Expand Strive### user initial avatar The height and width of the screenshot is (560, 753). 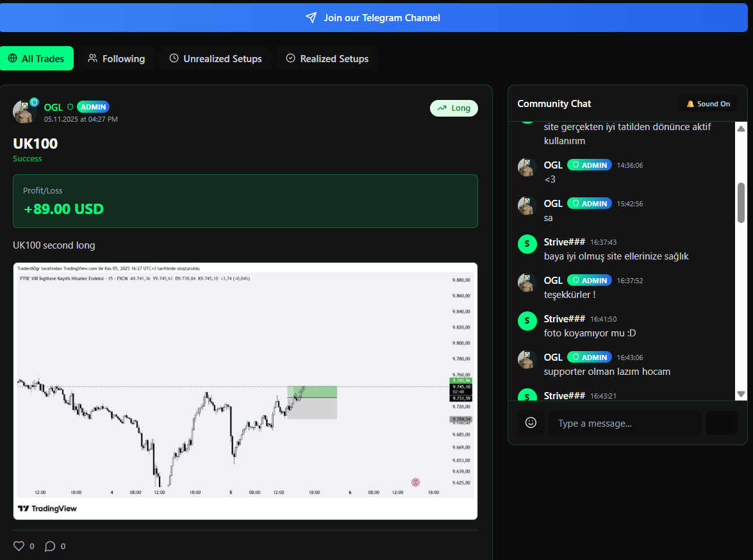tap(527, 244)
